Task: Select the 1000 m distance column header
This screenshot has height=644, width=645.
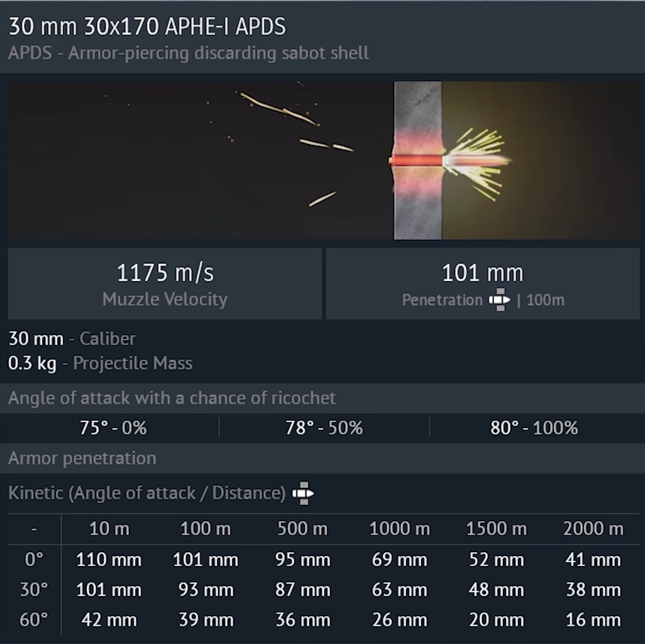Action: [x=399, y=529]
